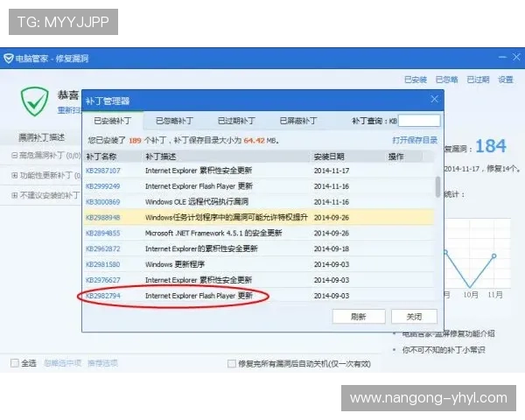Click the 电脑管家 shield logo in title bar
525x420 pixels.
pos(9,59)
